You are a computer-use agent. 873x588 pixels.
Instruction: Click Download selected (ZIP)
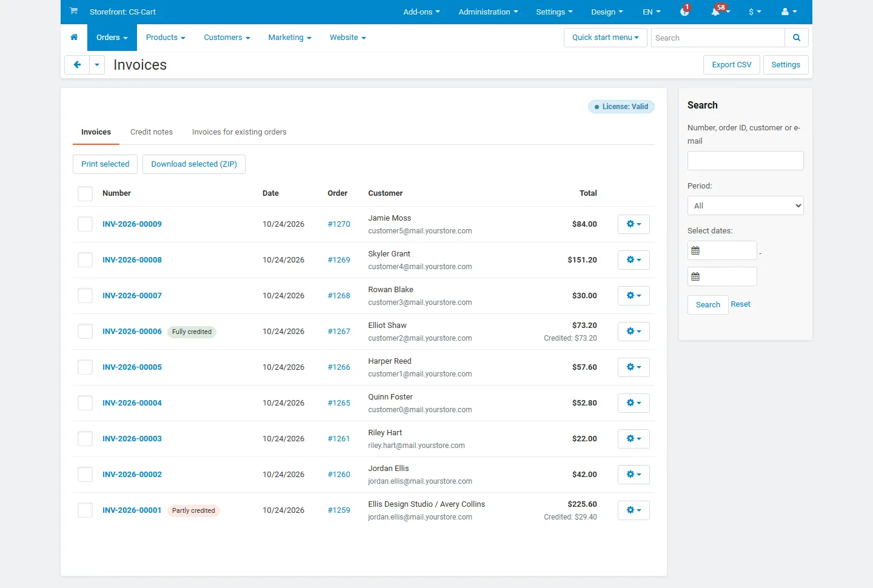pos(194,164)
